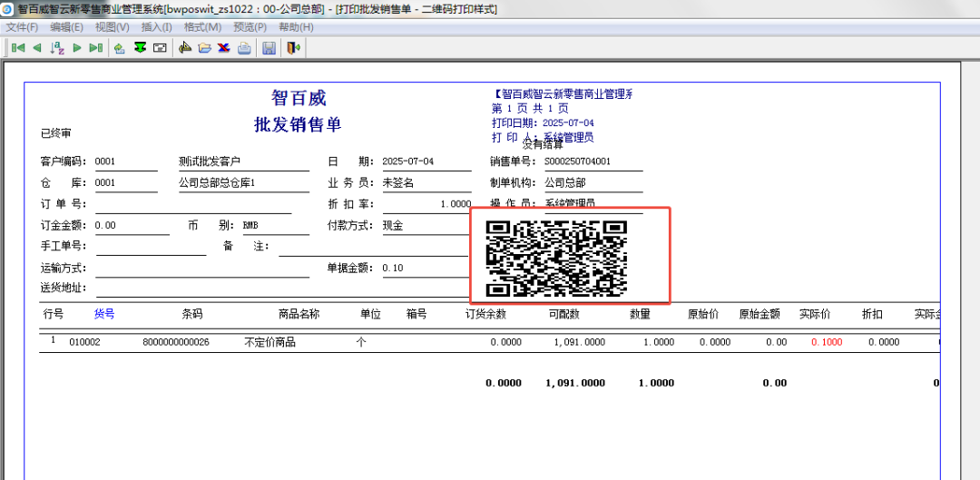The height and width of the screenshot is (480, 980).
Task: Click the 条码 column header
Action: (x=191, y=314)
